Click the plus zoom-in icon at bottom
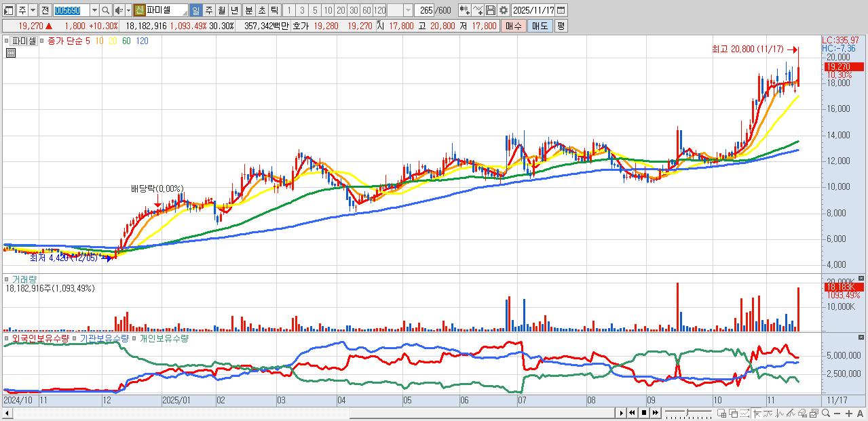This screenshot has height=421, width=868. point(849,413)
